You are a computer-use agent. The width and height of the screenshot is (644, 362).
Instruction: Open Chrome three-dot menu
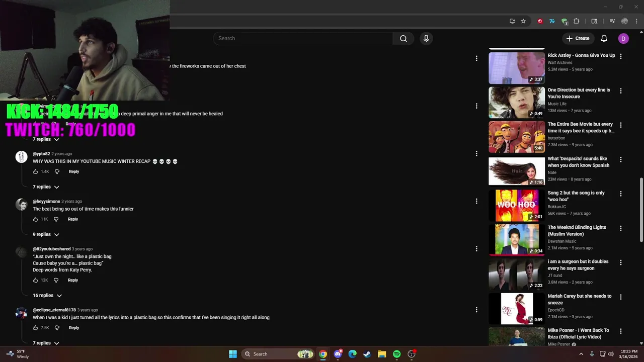click(635, 21)
